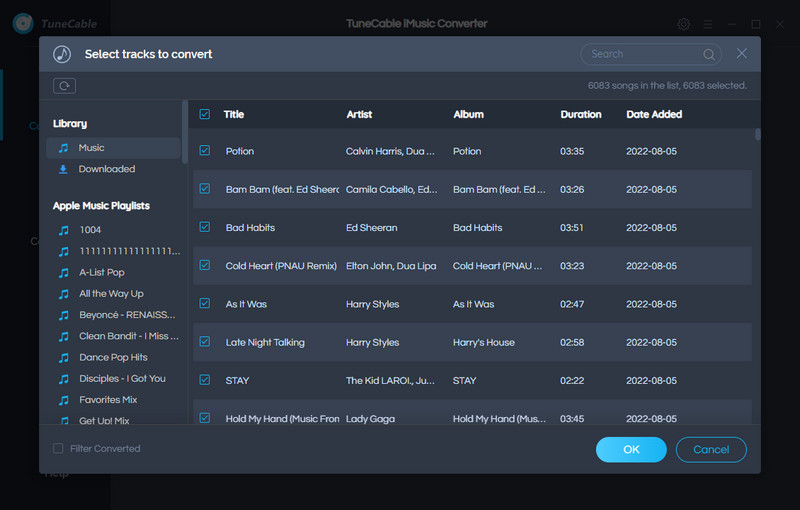Screen dimensions: 800x510
Task: Click the track title 'Potion'
Action: click(240, 151)
